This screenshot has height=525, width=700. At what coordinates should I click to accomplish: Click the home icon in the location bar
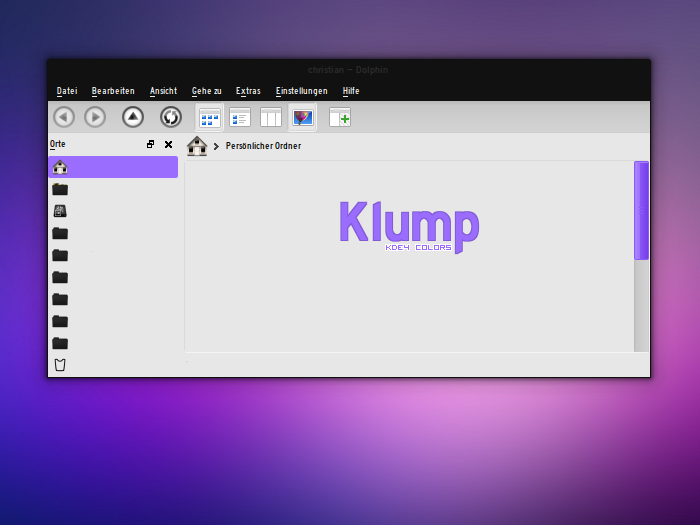(x=197, y=146)
